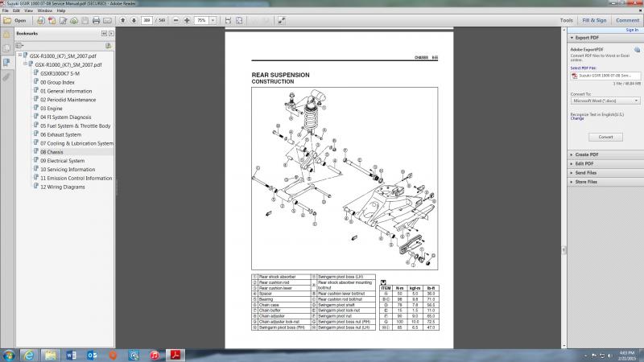The width and height of the screenshot is (644, 362).
Task: Select the 00 Group Index bookmark
Action: 57,83
